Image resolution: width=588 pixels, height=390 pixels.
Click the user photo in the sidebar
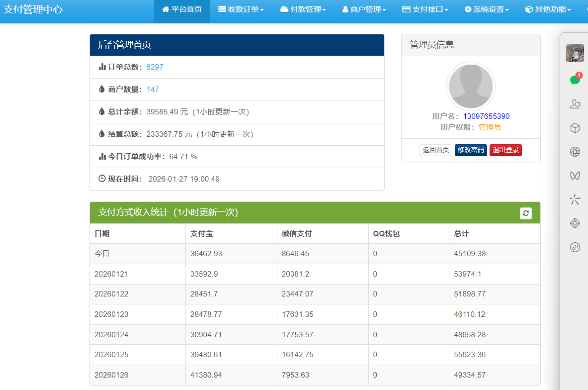(x=575, y=53)
